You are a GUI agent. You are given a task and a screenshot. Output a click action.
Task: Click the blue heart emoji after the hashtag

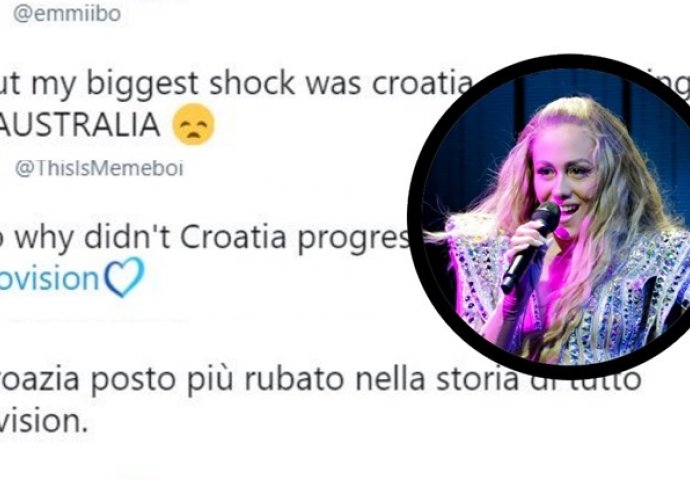coord(124,278)
